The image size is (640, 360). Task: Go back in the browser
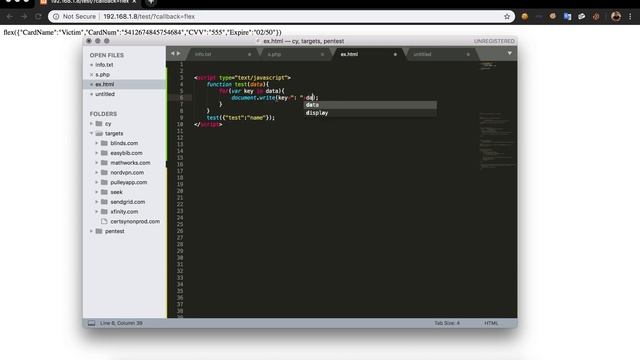[x=9, y=16]
